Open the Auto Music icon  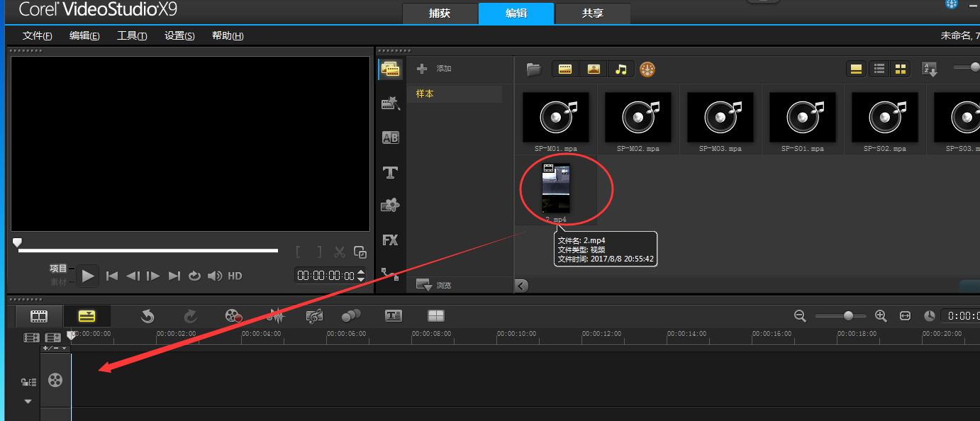click(314, 316)
